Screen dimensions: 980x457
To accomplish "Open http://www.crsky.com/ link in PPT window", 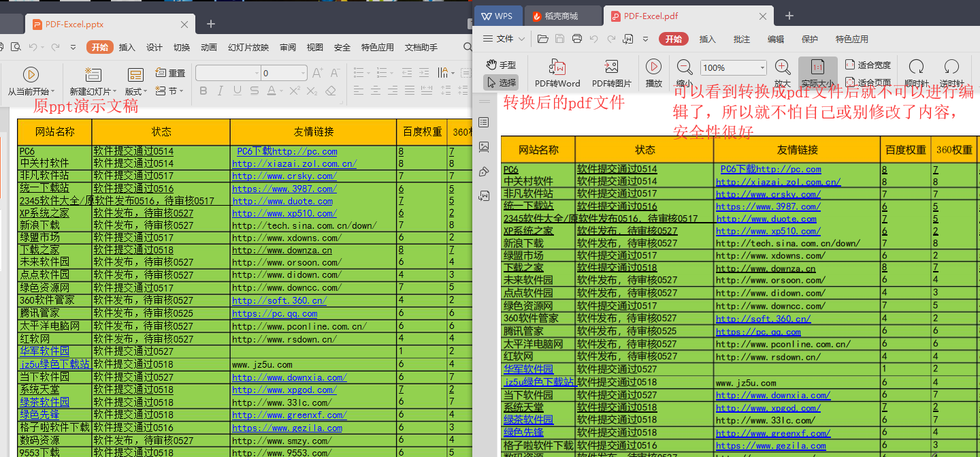I will coord(284,176).
